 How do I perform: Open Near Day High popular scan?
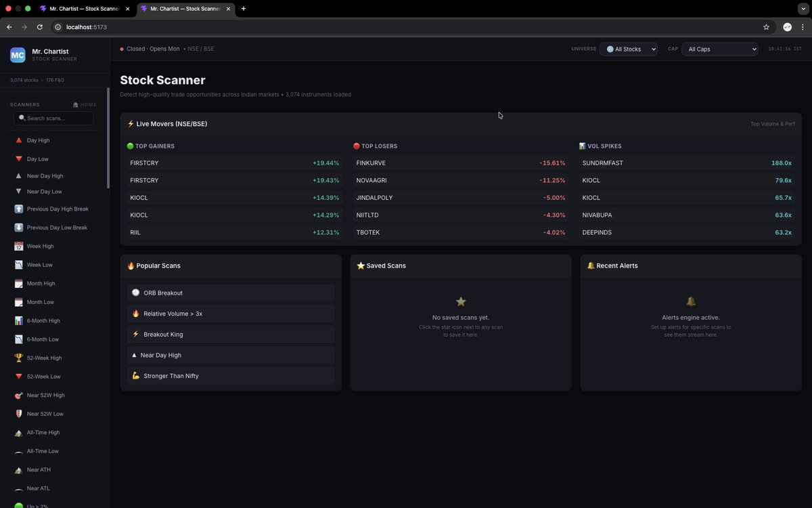231,355
